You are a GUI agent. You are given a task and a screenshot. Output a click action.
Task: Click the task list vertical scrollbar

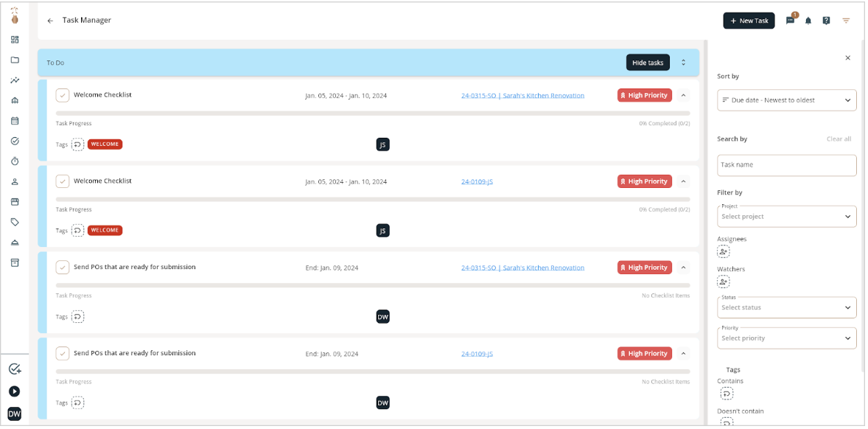[x=705, y=232]
